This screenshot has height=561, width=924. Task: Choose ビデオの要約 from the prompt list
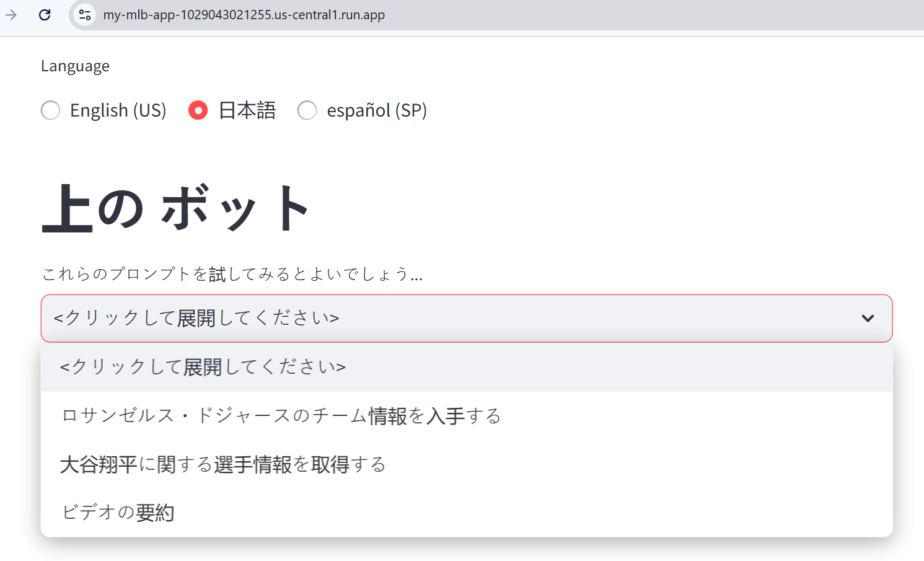pyautogui.click(x=117, y=511)
